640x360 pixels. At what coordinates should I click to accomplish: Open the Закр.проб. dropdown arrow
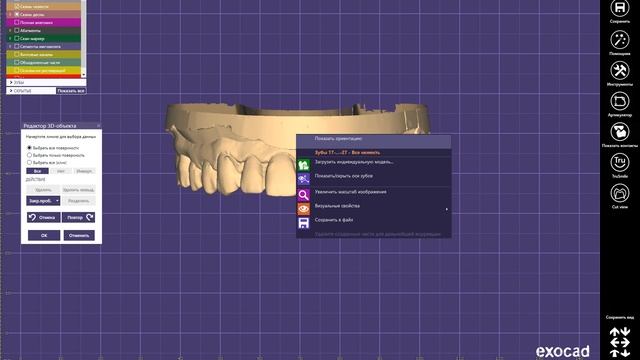pyautogui.click(x=57, y=201)
